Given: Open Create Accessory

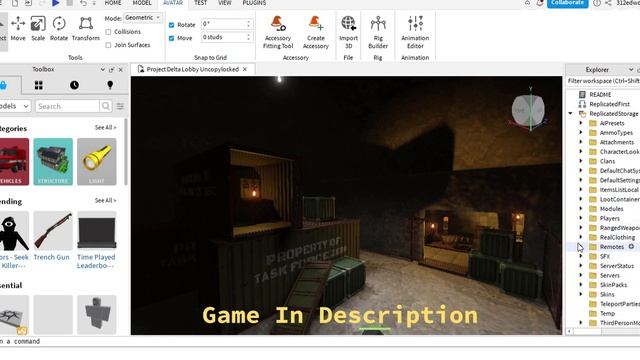Looking at the screenshot, I should (316, 33).
